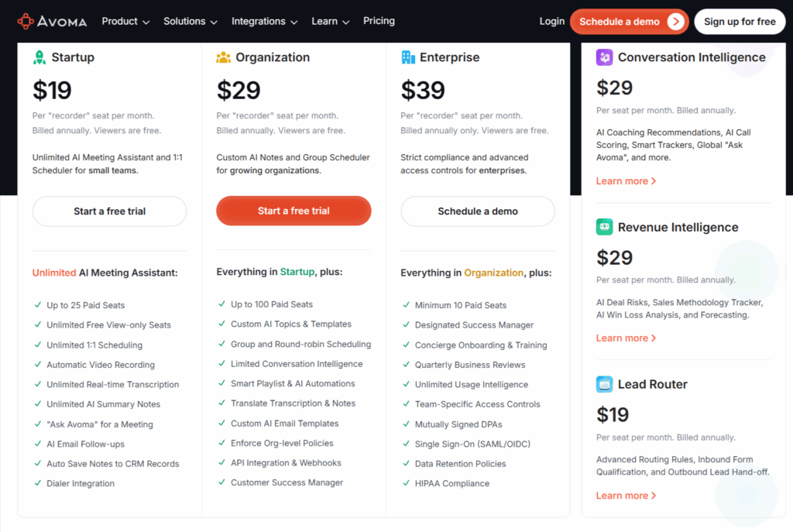The width and height of the screenshot is (793, 532).
Task: Click the Startup rocket icon
Action: tap(39, 57)
